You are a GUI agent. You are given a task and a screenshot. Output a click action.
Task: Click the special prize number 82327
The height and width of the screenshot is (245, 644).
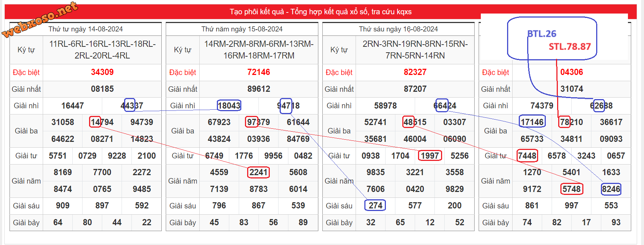(x=415, y=72)
